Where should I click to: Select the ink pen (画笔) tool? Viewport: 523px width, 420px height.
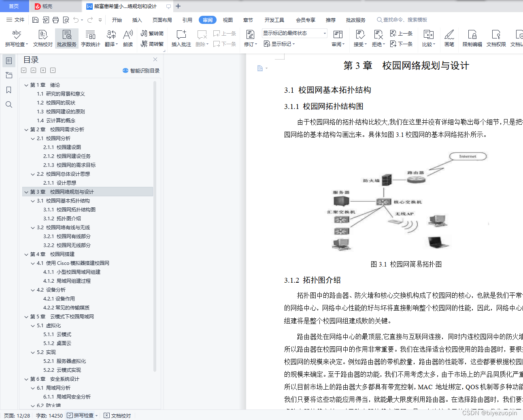[x=449, y=38]
